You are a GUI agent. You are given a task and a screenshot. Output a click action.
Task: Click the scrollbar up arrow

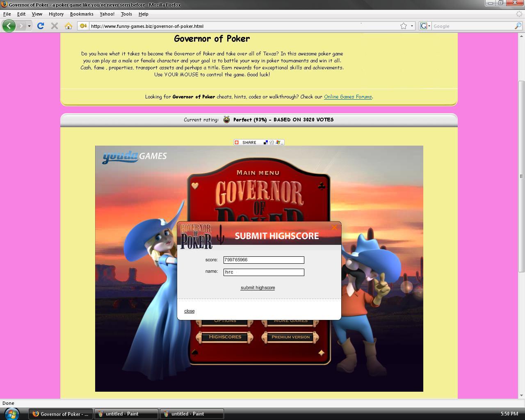[x=521, y=36]
